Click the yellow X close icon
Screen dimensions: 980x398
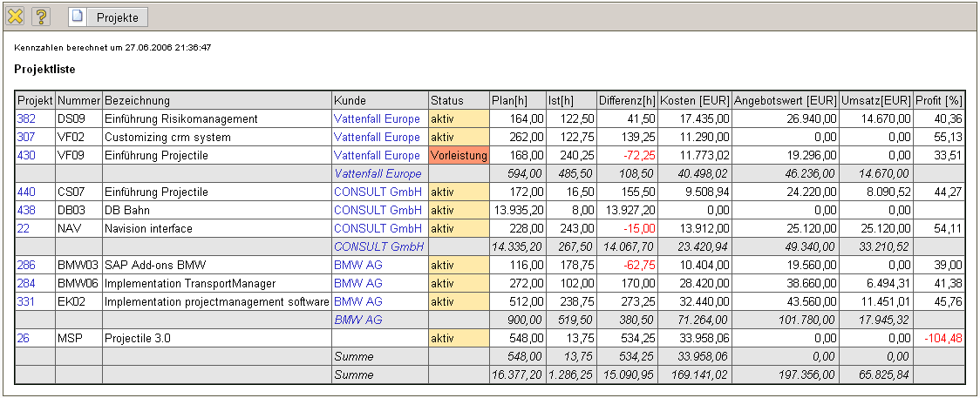click(x=15, y=17)
